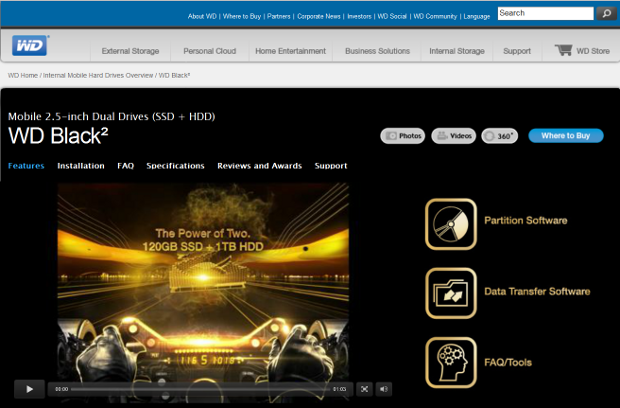Click the Where to Buy button

pos(565,136)
